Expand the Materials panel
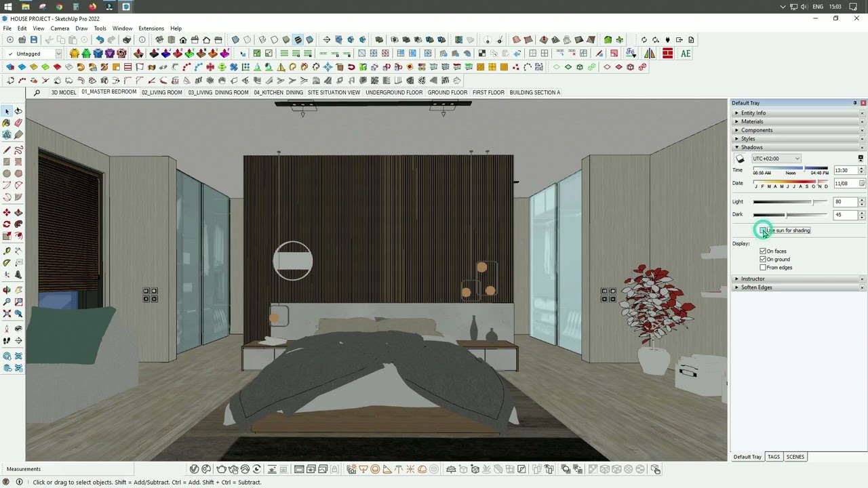This screenshot has width=868, height=488. (x=751, y=122)
